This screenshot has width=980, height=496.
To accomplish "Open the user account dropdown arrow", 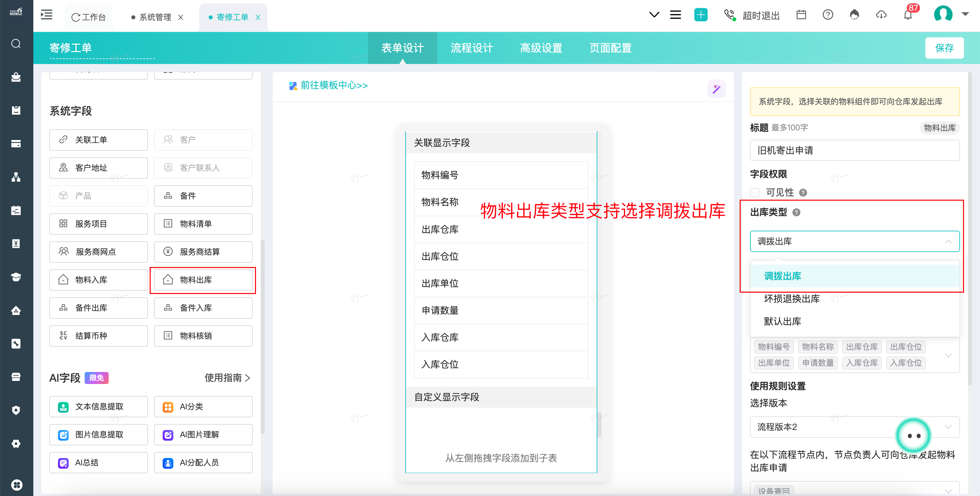I will click(x=965, y=14).
